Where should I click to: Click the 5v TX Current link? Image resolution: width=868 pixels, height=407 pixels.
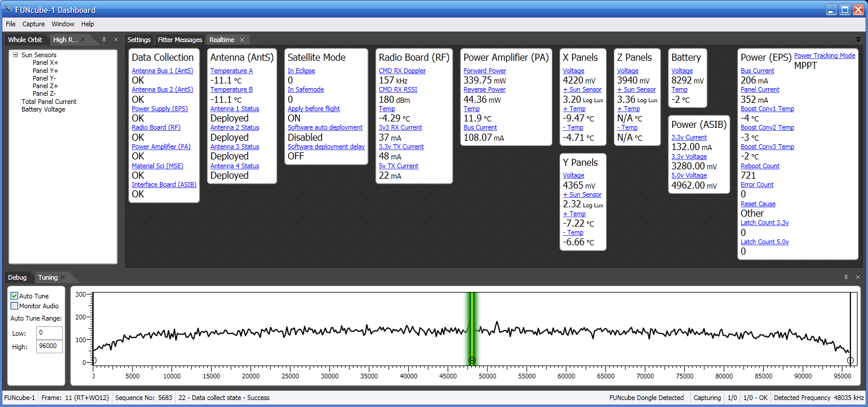[398, 166]
